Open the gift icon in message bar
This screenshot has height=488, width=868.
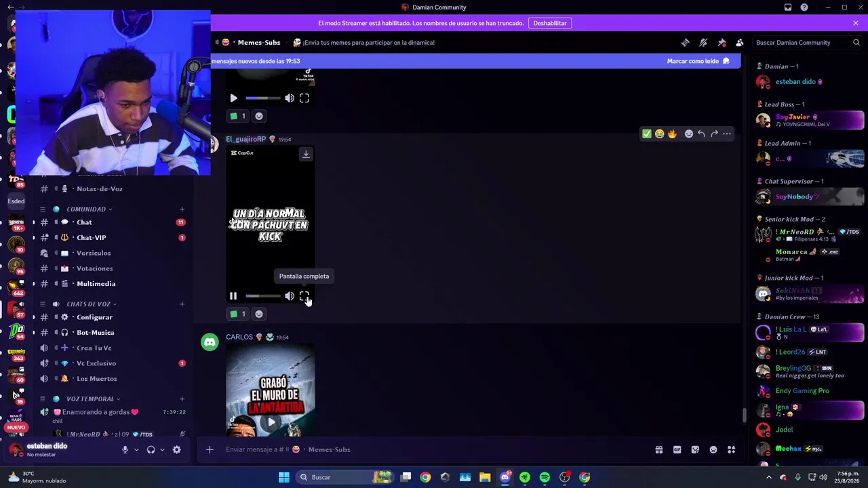pos(658,449)
